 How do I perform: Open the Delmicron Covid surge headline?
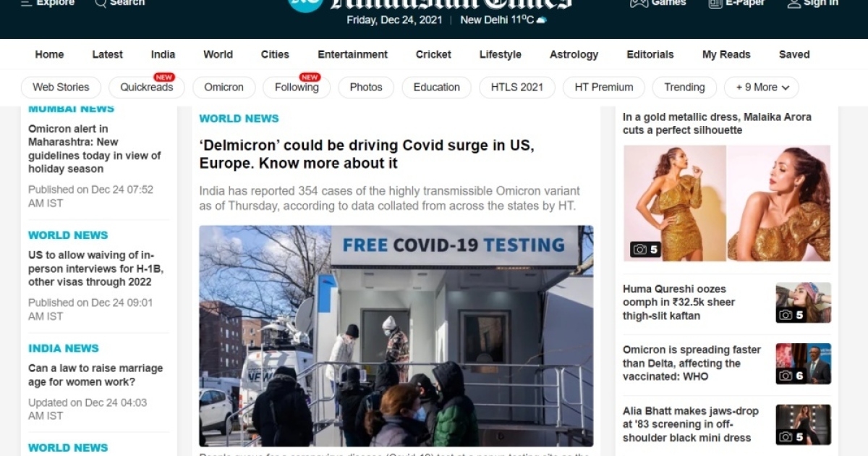pos(367,154)
